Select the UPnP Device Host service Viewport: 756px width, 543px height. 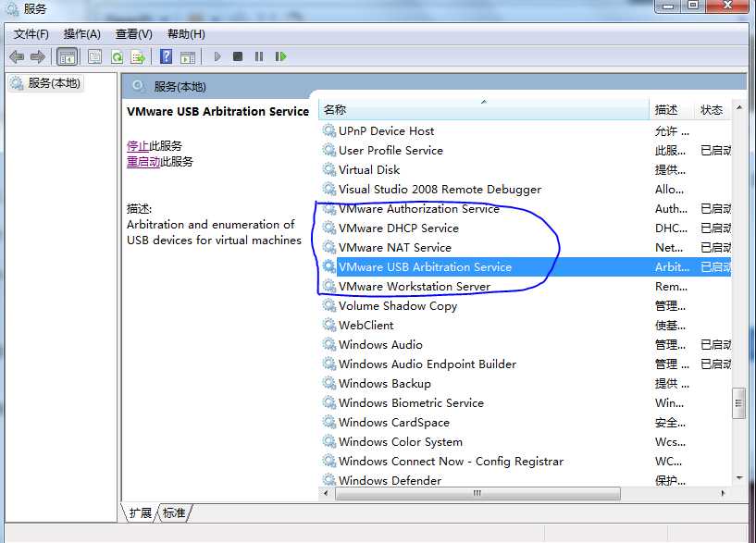click(x=525, y=131)
